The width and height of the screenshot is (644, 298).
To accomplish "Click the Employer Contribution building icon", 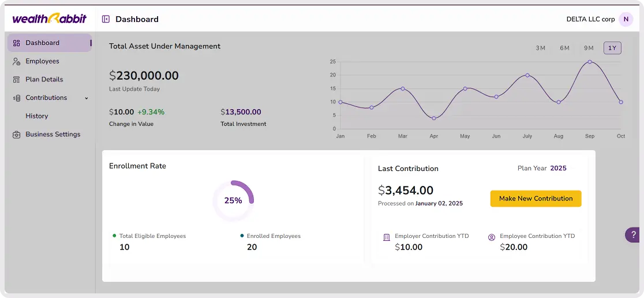I will point(387,237).
